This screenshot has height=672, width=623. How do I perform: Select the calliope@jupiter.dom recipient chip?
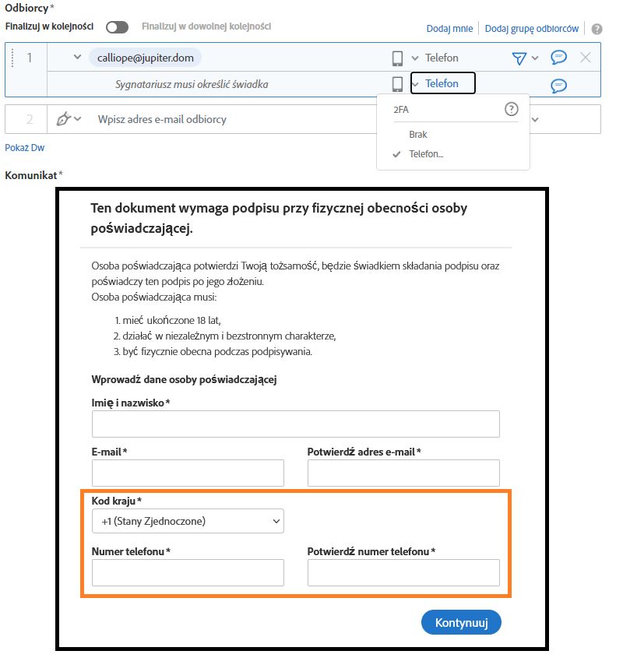[x=146, y=58]
